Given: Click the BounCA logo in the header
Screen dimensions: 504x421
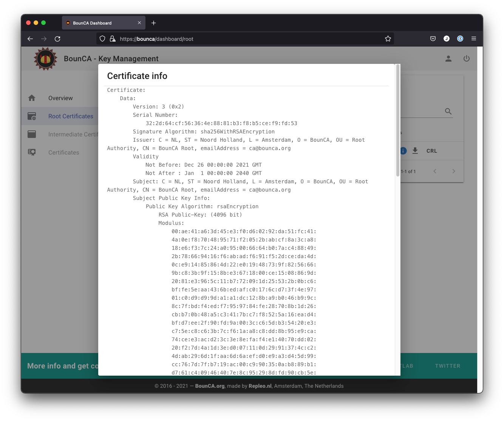Looking at the screenshot, I should click(x=45, y=59).
